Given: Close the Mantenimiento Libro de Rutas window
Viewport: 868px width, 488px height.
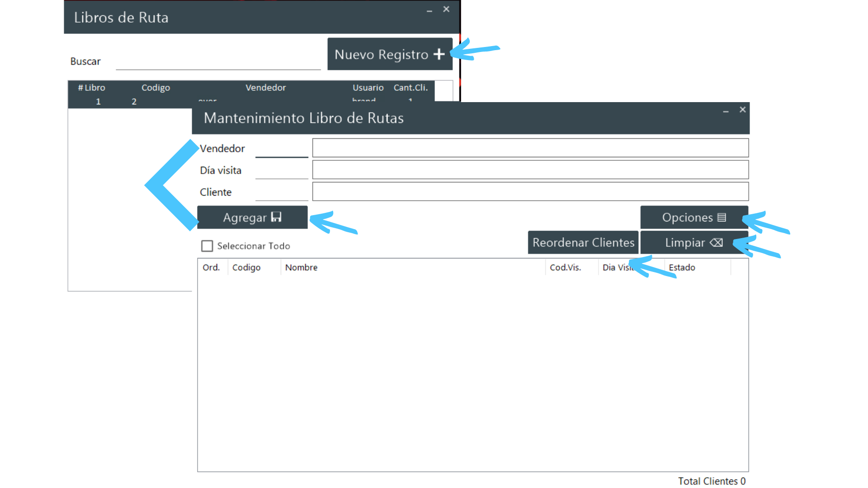Looking at the screenshot, I should click(x=742, y=110).
